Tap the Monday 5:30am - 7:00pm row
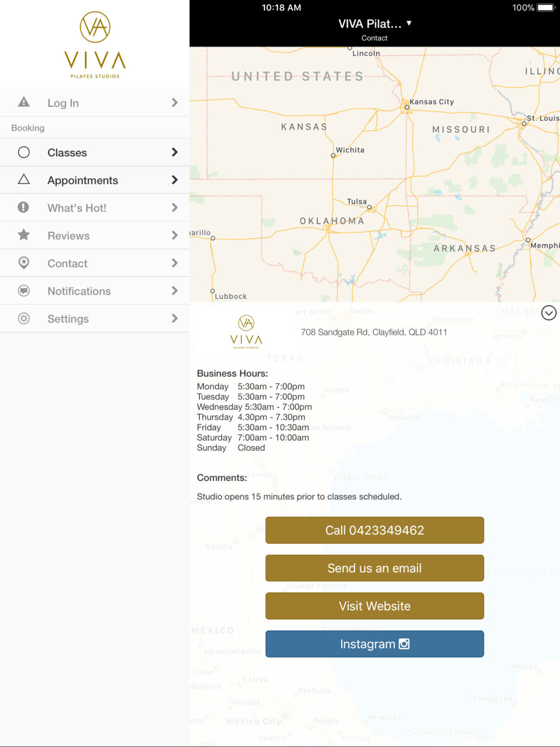 251,386
